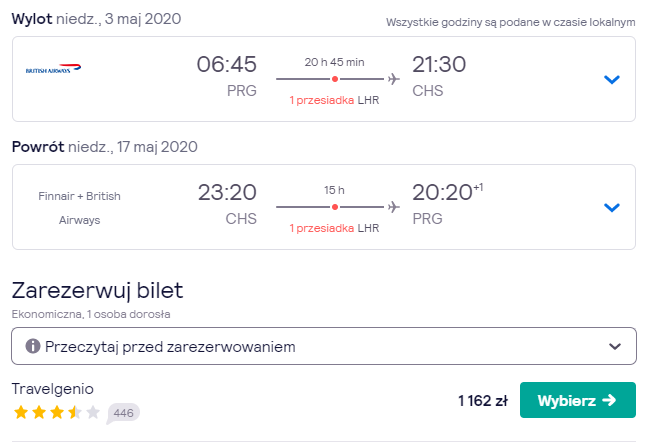Click the British Airways logo on the outbound flight
Viewport: 653px width, 444px height.
(53, 69)
